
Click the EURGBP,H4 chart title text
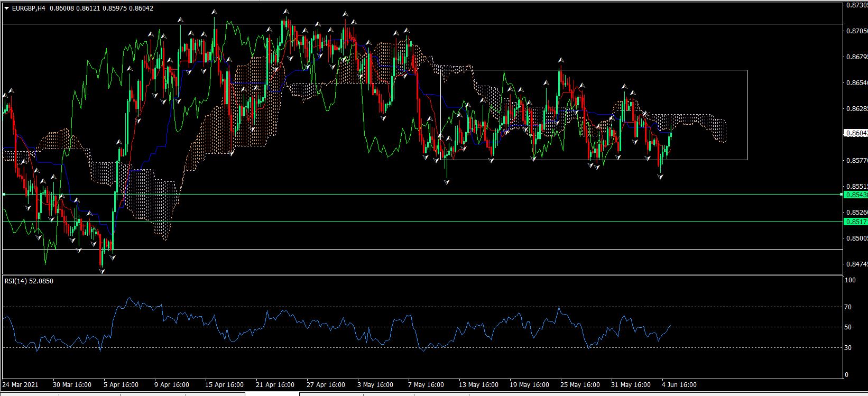(x=29, y=8)
